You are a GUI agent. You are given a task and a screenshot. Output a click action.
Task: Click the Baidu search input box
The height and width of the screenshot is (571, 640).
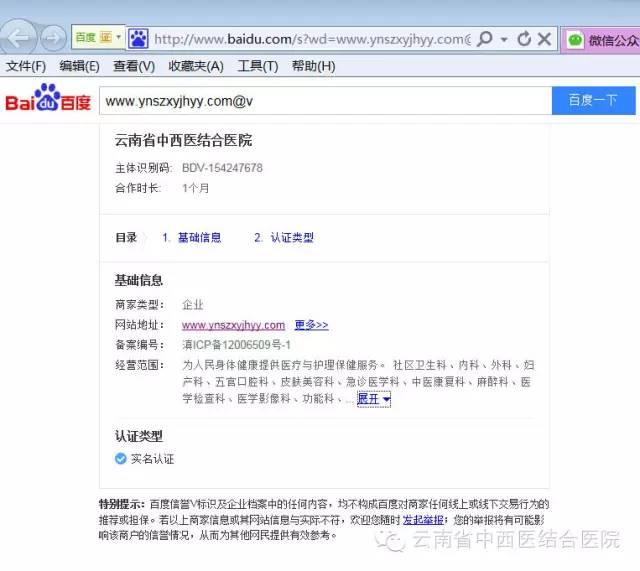(325, 101)
